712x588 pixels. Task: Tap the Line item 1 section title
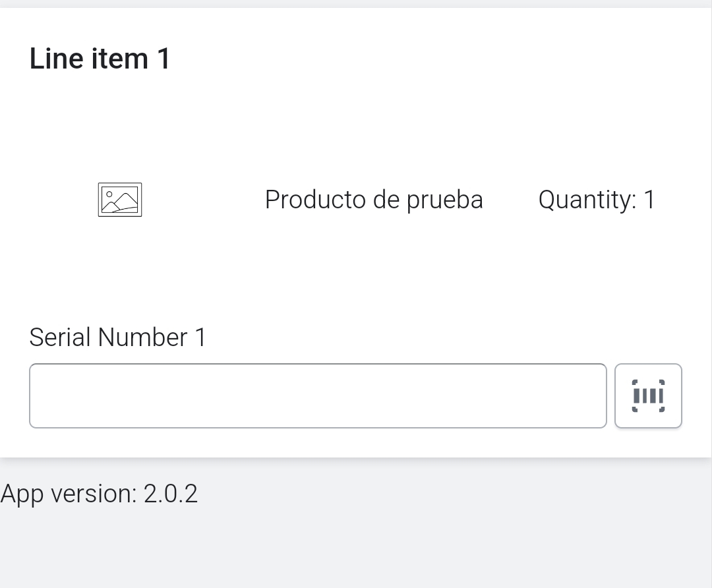click(100, 59)
